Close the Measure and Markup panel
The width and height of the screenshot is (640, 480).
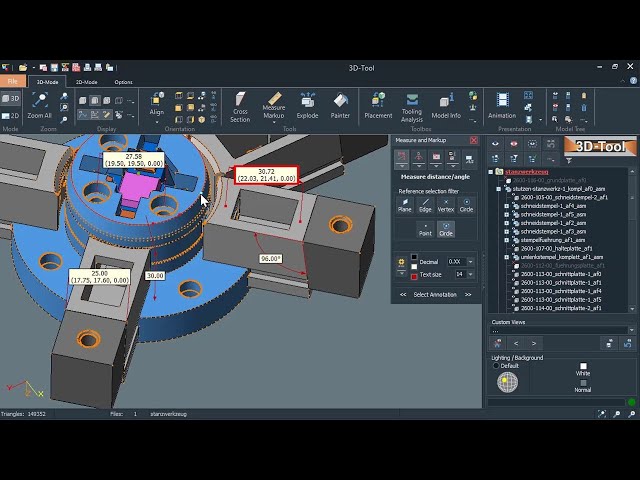click(473, 140)
